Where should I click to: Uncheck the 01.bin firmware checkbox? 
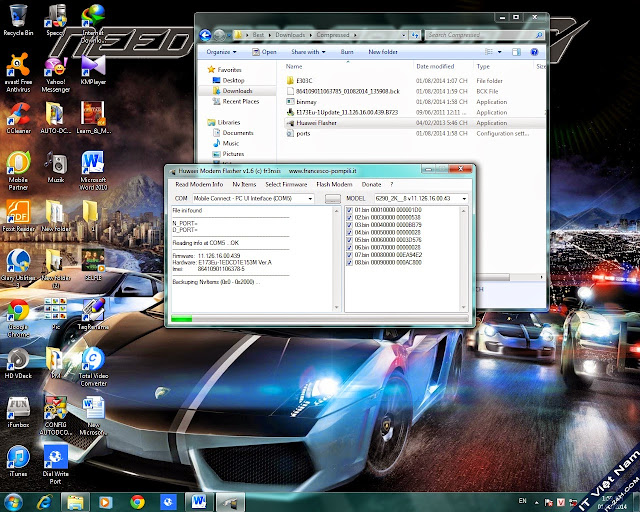click(349, 210)
